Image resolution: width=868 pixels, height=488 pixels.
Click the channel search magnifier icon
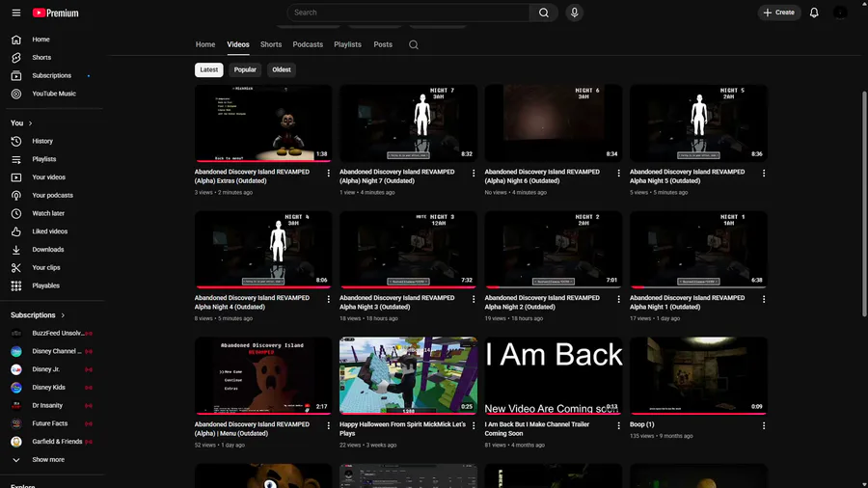[414, 44]
